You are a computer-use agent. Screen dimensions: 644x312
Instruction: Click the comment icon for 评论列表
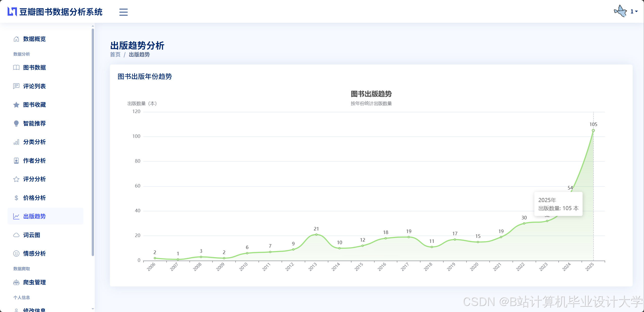click(16, 86)
